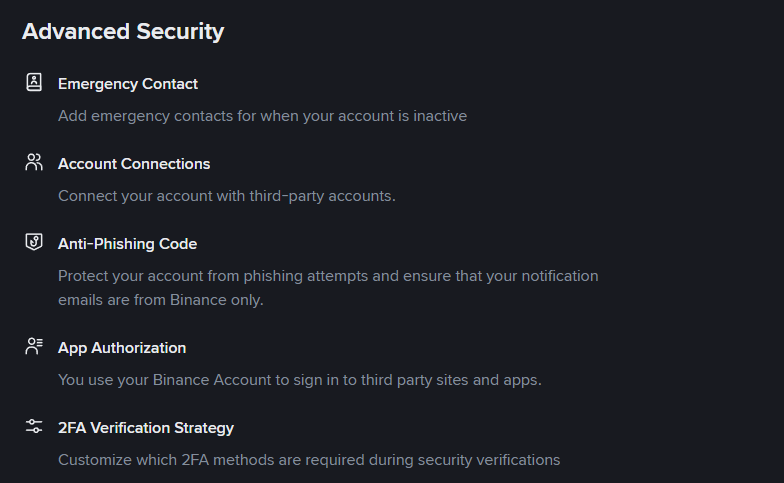This screenshot has height=483, width=784.
Task: Click "Connect your account with third-party accounts" text
Action: coord(226,196)
